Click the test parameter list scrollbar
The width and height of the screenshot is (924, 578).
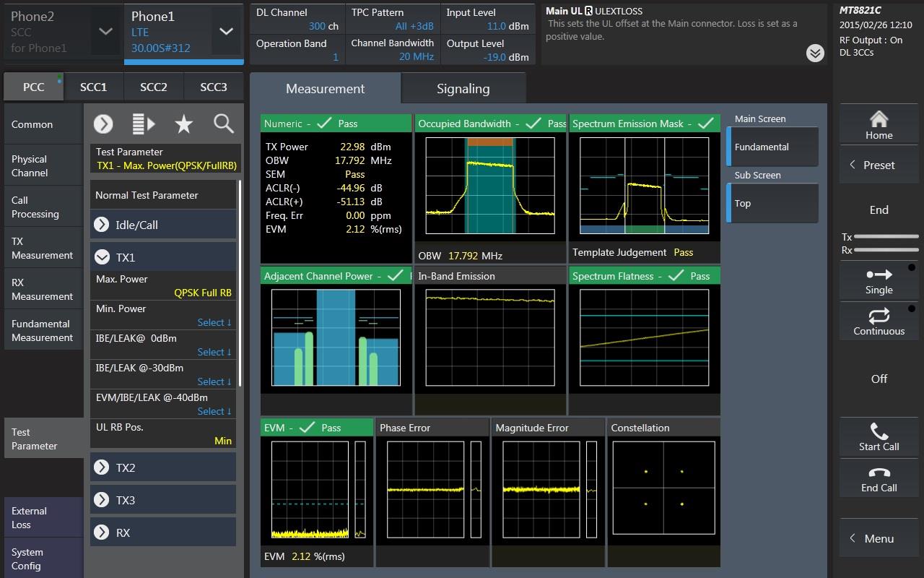[240, 282]
